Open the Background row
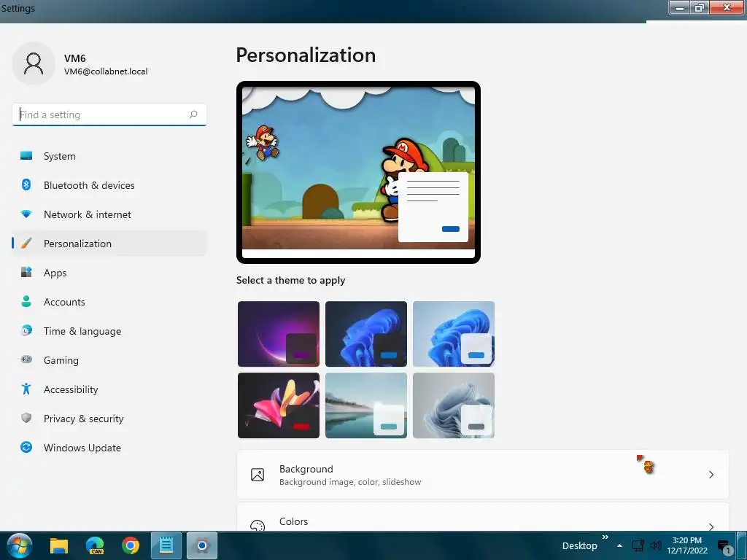 pos(483,475)
